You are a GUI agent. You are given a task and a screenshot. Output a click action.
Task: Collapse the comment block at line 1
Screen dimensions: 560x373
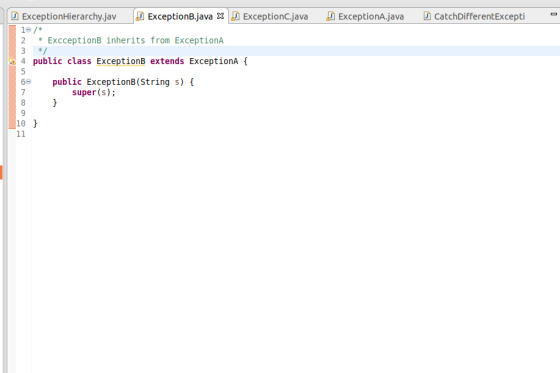click(29, 30)
